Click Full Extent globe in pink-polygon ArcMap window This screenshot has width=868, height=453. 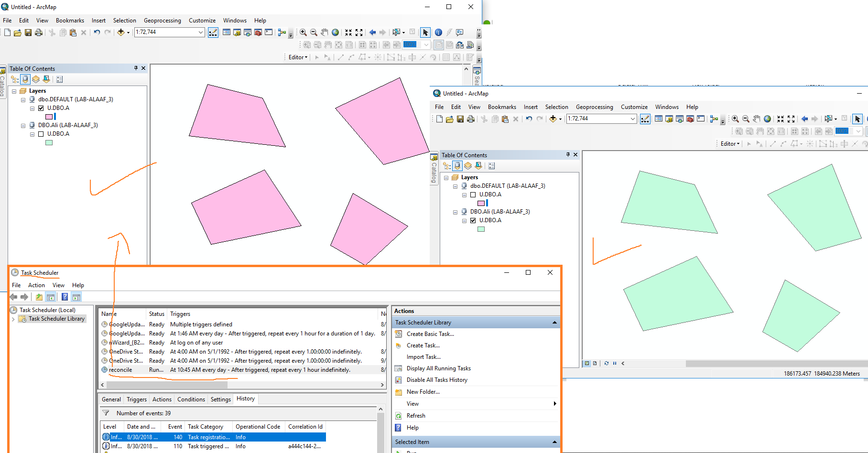(x=336, y=32)
